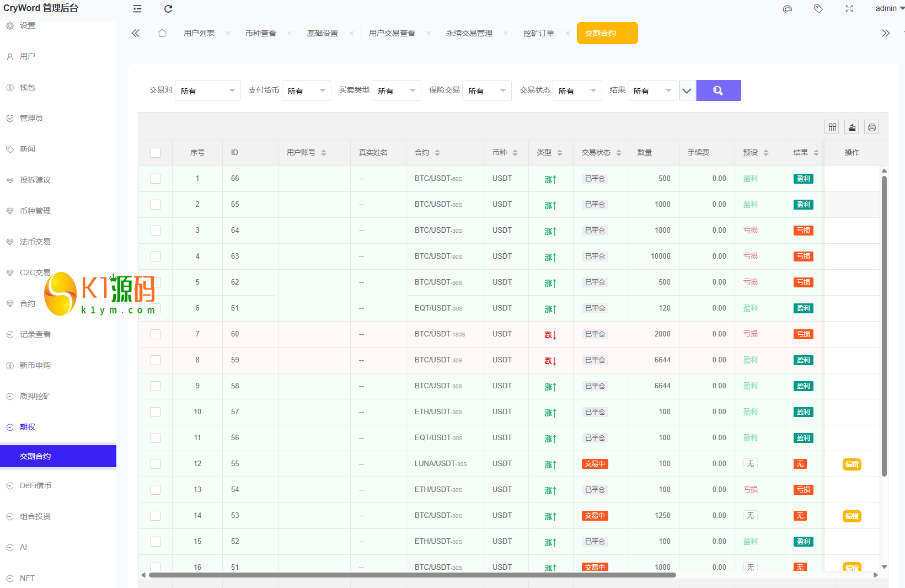Open the 支付货币 dropdown
The width and height of the screenshot is (905, 588).
pos(306,90)
